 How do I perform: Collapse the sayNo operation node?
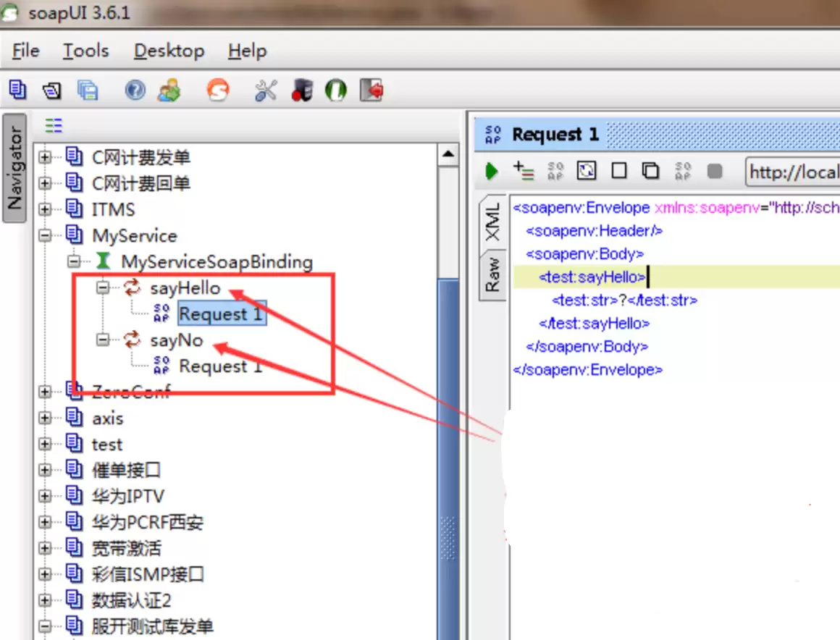pos(103,340)
